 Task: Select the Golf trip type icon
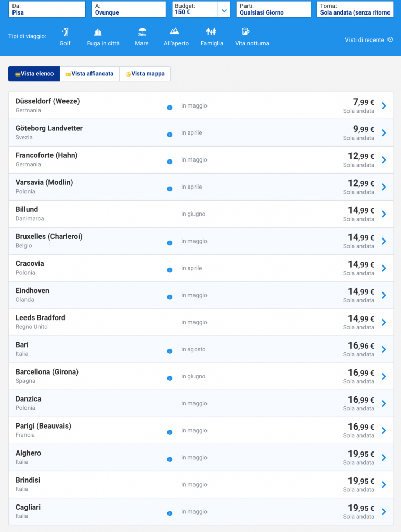tap(65, 32)
